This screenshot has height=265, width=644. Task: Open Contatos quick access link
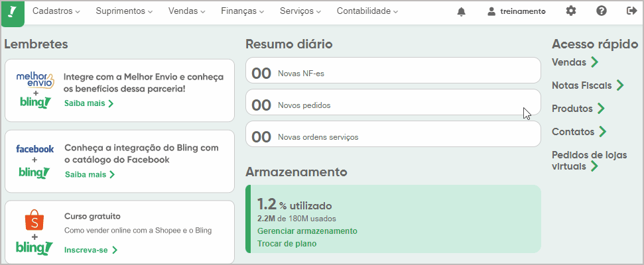[573, 132]
